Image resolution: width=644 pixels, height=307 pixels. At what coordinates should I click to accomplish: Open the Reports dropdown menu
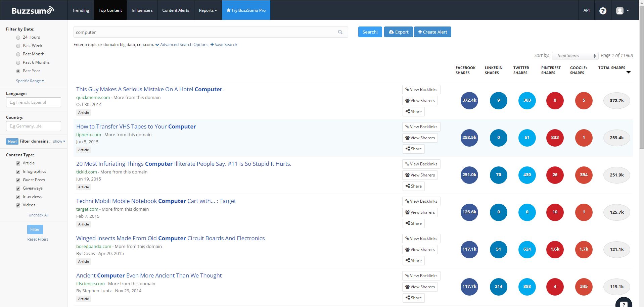click(x=208, y=10)
